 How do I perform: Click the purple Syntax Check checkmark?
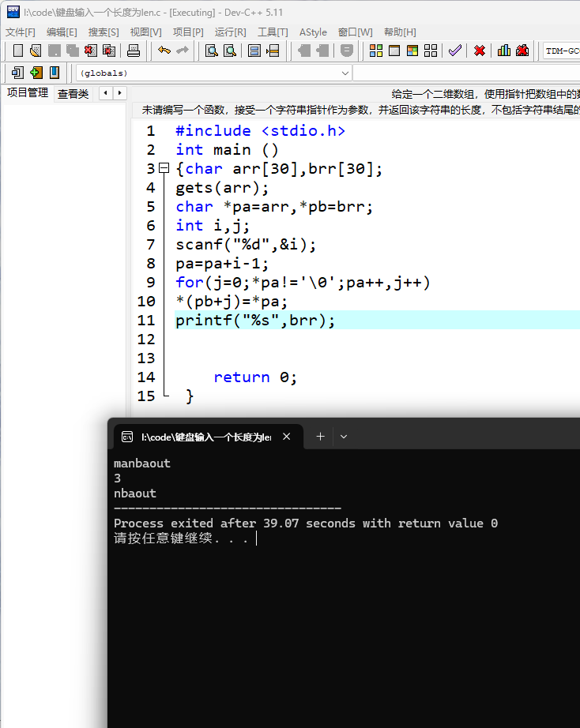[x=455, y=51]
